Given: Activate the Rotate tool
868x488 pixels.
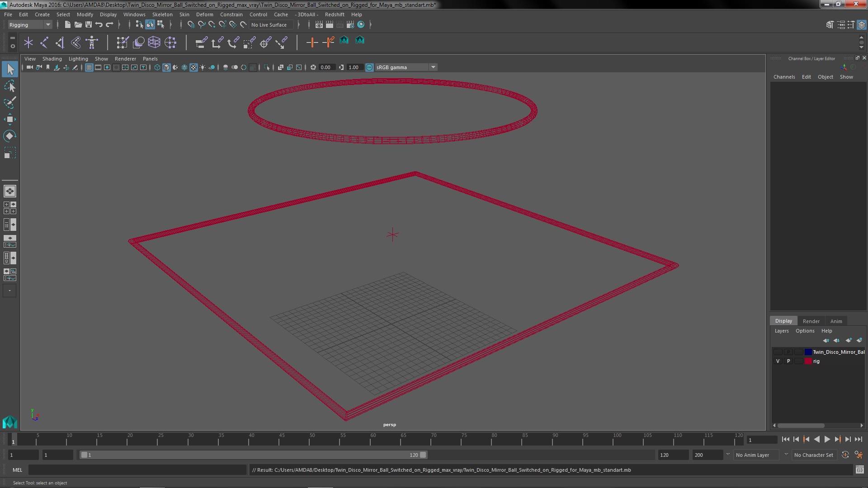Looking at the screenshot, I should click(10, 136).
